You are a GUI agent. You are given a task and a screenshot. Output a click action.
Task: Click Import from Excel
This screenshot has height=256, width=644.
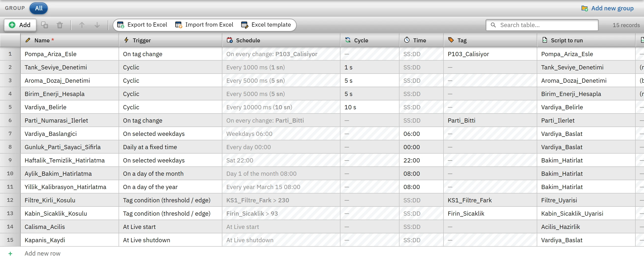[x=204, y=25]
